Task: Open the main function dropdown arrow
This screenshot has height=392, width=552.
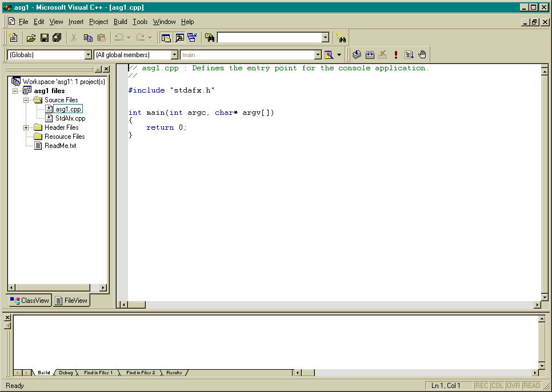Action: [318, 54]
